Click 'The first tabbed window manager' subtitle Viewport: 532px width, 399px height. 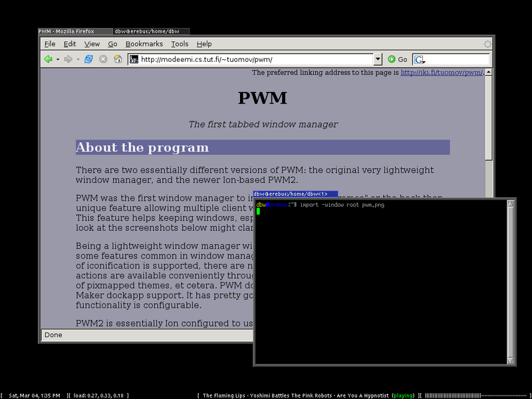coord(263,124)
